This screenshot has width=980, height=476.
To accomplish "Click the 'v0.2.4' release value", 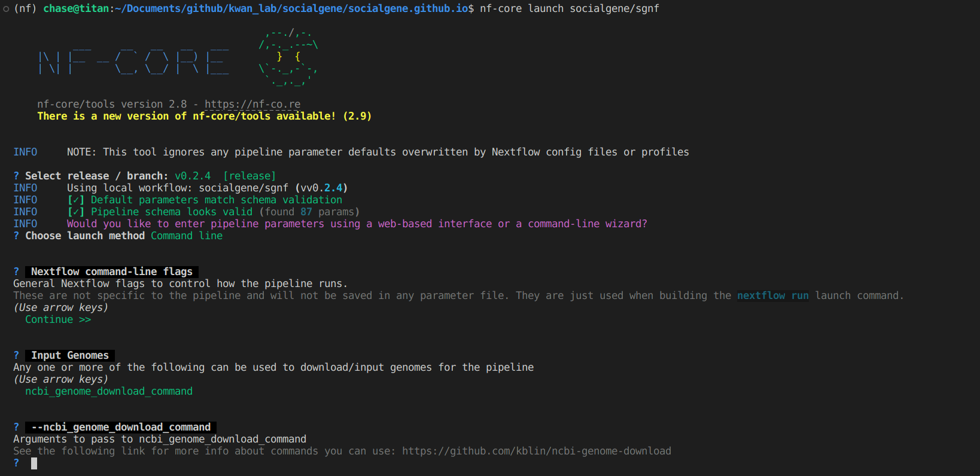I will (x=193, y=176).
